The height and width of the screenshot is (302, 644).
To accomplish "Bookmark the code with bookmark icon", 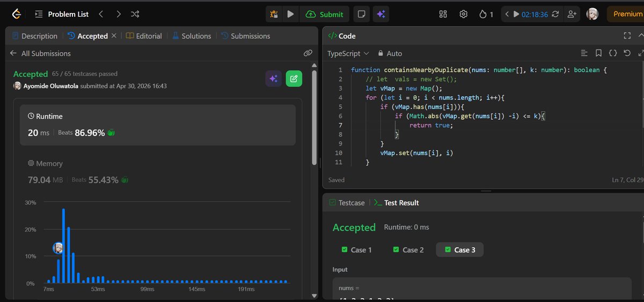I will point(598,53).
